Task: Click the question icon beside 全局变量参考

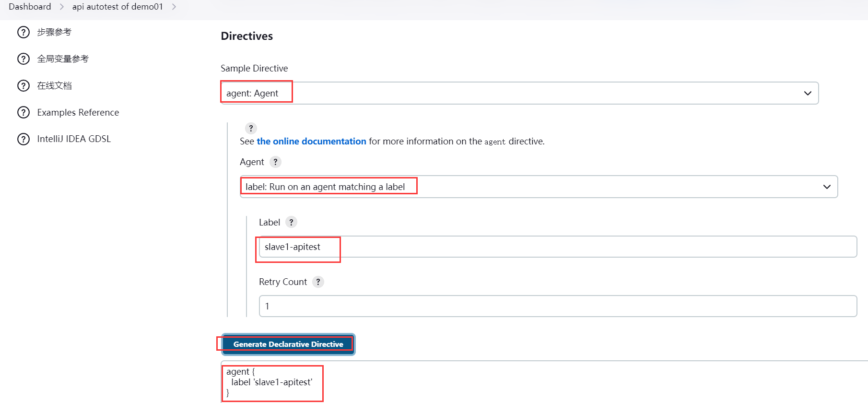Action: pyautogui.click(x=23, y=59)
